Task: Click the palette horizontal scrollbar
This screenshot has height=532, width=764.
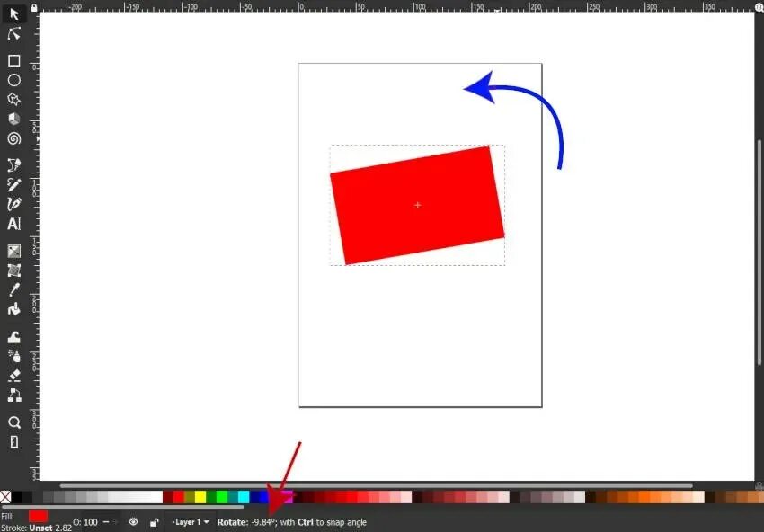Action: [x=123, y=507]
